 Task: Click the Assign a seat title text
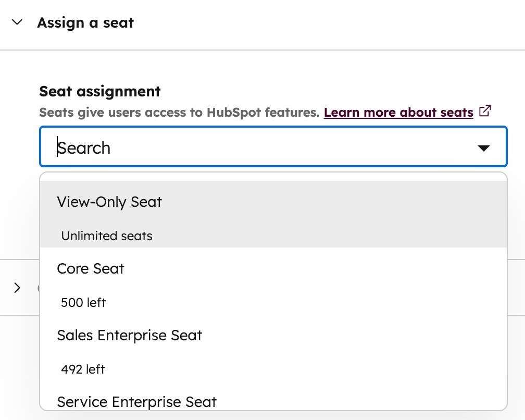pos(85,22)
